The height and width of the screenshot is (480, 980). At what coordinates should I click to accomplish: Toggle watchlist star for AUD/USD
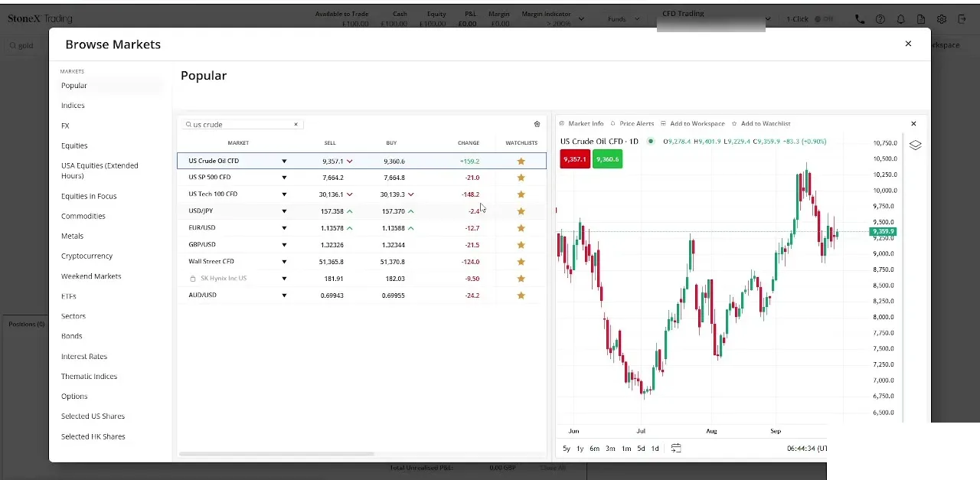click(x=521, y=296)
